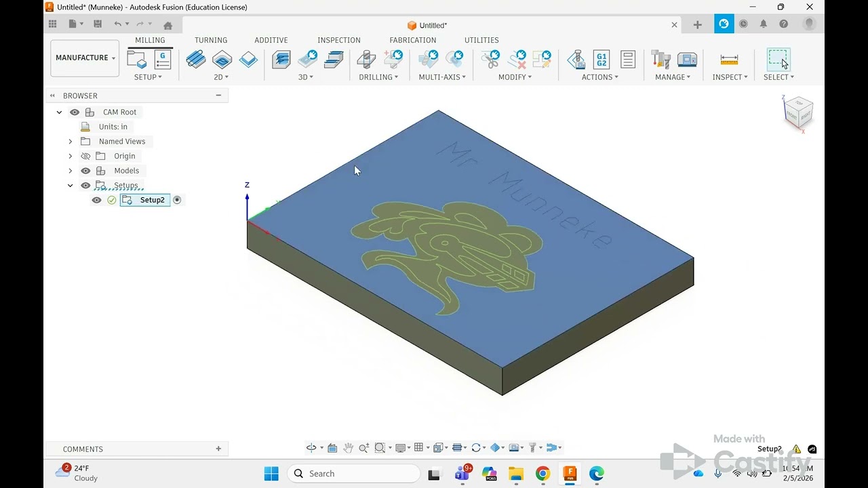Viewport: 868px width, 488px height.
Task: Click the Setup2 activate radio button
Action: (177, 200)
